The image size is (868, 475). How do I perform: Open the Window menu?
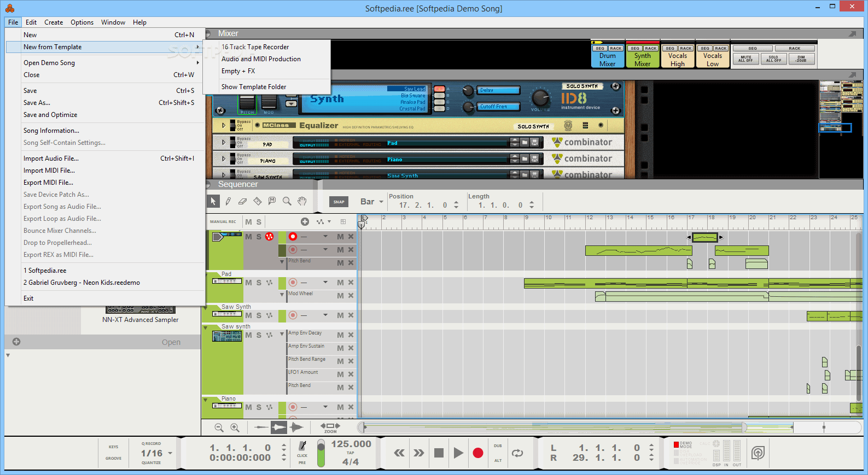(113, 22)
